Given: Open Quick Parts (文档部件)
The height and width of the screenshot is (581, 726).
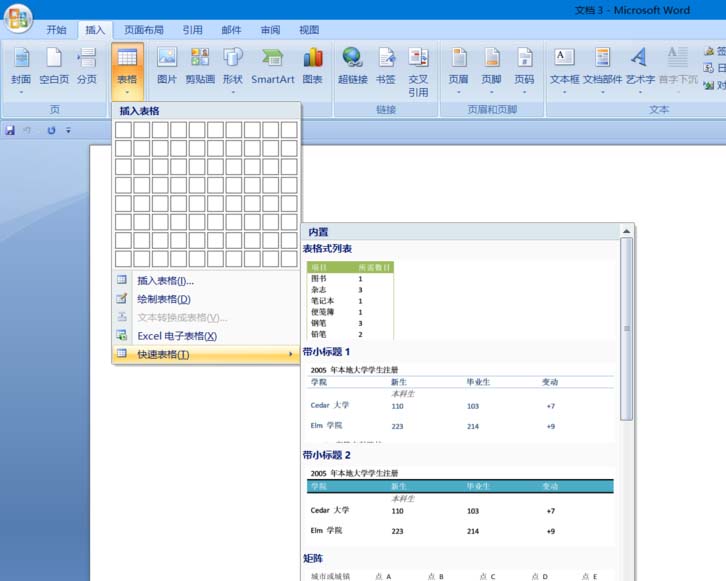Looking at the screenshot, I should (602, 69).
